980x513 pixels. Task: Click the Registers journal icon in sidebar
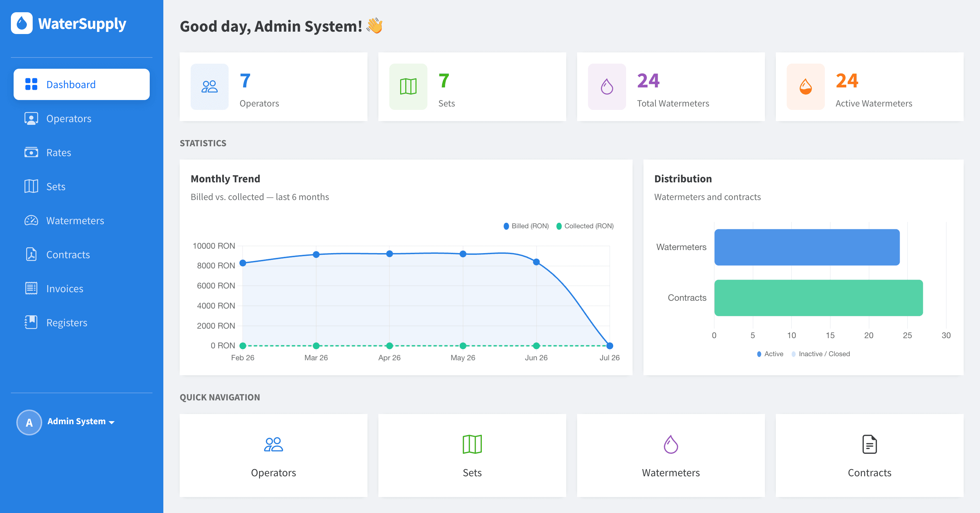tap(31, 322)
